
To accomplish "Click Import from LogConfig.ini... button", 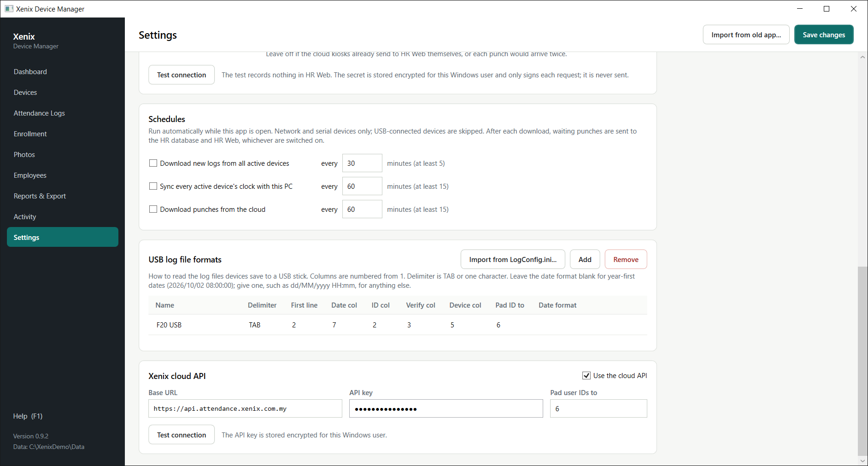I will pyautogui.click(x=513, y=259).
